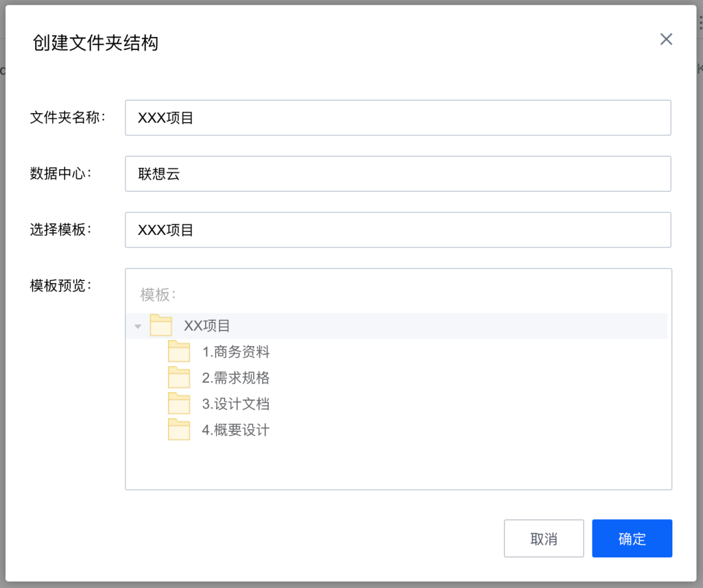Select the 2.需求规格 folder row
This screenshot has width=703, height=588.
pos(396,378)
